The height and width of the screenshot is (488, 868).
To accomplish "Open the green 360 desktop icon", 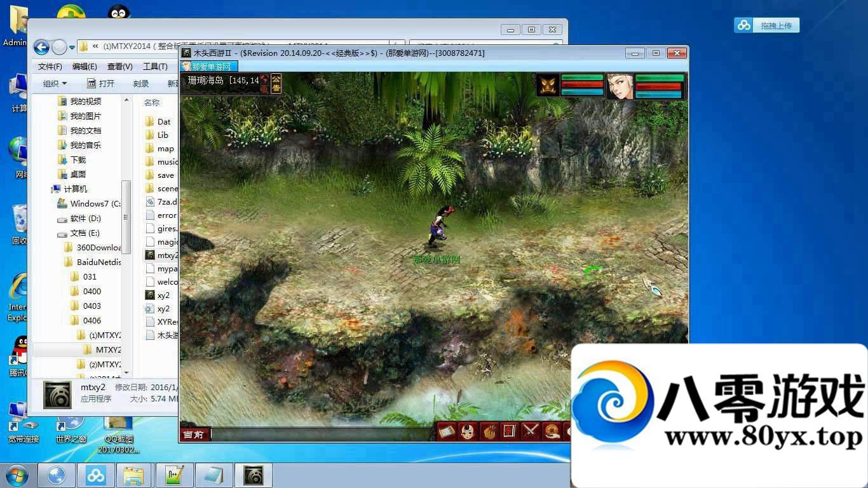I will click(x=71, y=11).
